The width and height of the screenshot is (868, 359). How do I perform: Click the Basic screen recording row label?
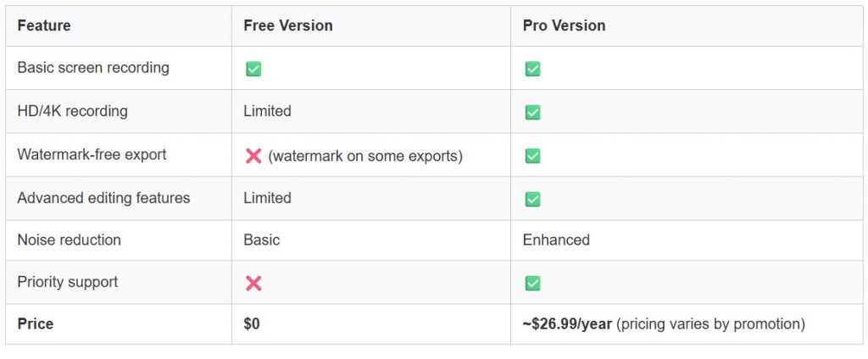pyautogui.click(x=93, y=68)
